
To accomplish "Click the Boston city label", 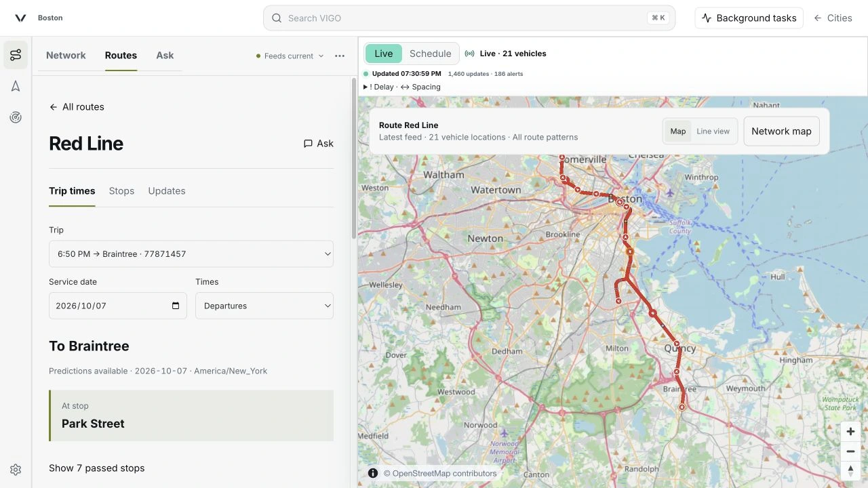I will point(50,18).
